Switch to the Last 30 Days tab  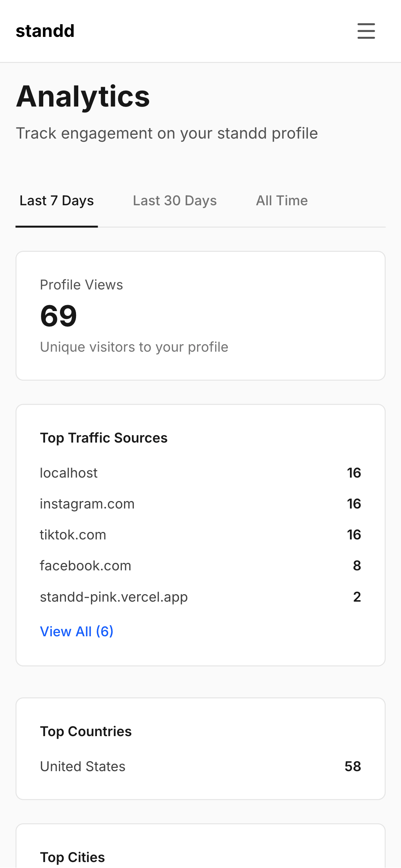[x=174, y=200]
